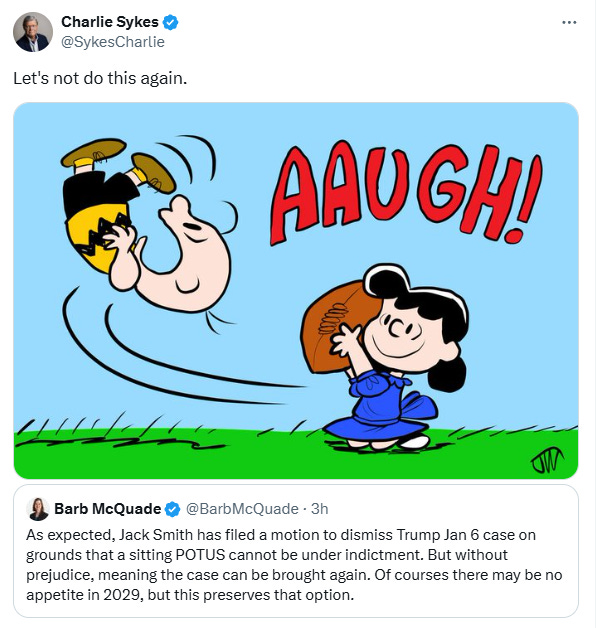The height and width of the screenshot is (628, 597).
Task: Click the 3h timestamp
Action: 320,509
